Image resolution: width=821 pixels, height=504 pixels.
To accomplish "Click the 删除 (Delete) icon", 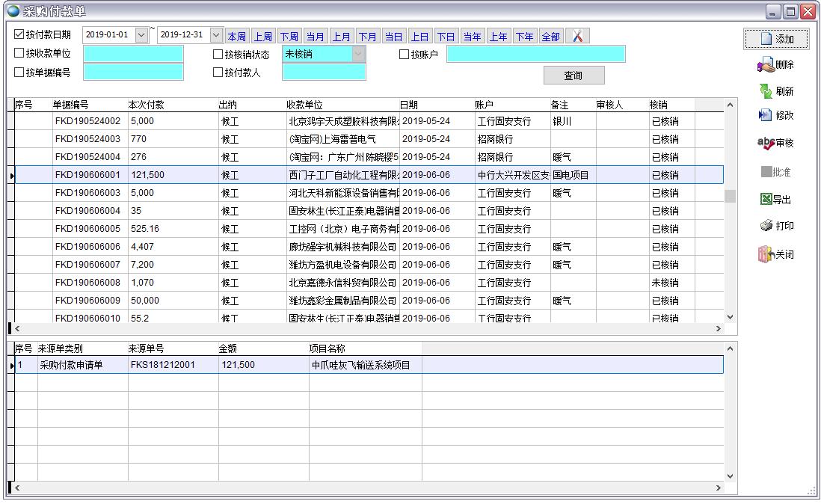I will point(766,66).
